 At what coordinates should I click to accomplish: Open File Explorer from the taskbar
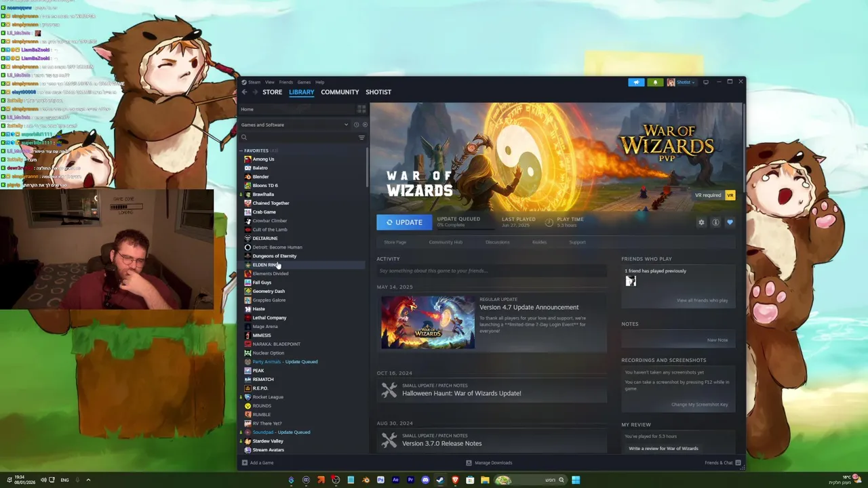pyautogui.click(x=485, y=480)
